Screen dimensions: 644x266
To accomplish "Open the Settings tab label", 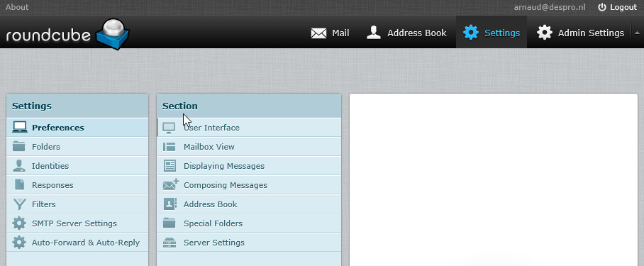I will [x=502, y=33].
